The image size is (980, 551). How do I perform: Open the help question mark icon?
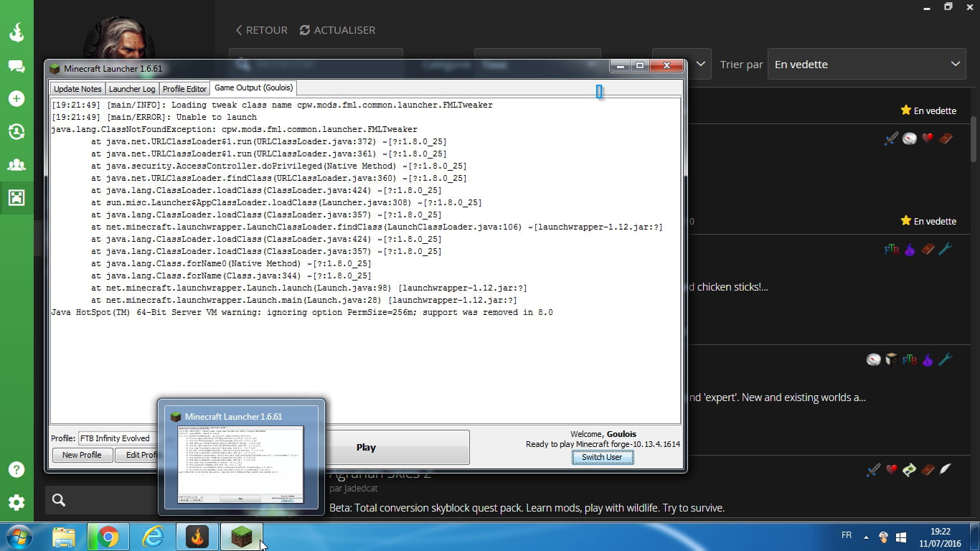17,469
